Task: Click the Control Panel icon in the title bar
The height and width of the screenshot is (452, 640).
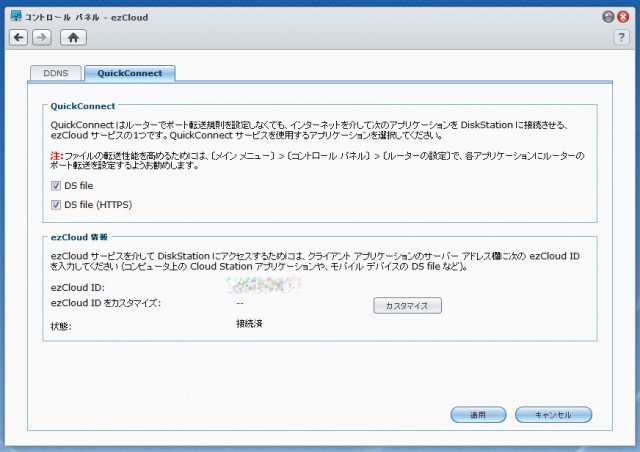Action: pyautogui.click(x=16, y=16)
